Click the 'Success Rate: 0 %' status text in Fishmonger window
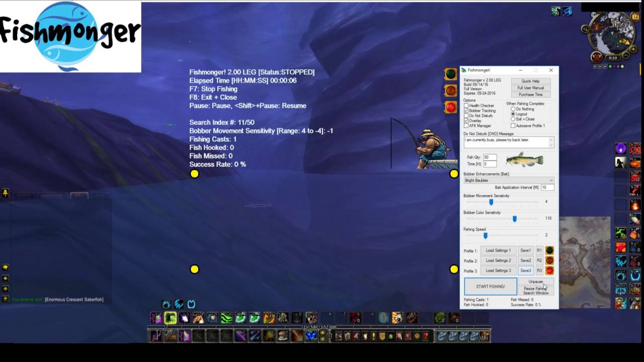This screenshot has width=644, height=362. 526,305
